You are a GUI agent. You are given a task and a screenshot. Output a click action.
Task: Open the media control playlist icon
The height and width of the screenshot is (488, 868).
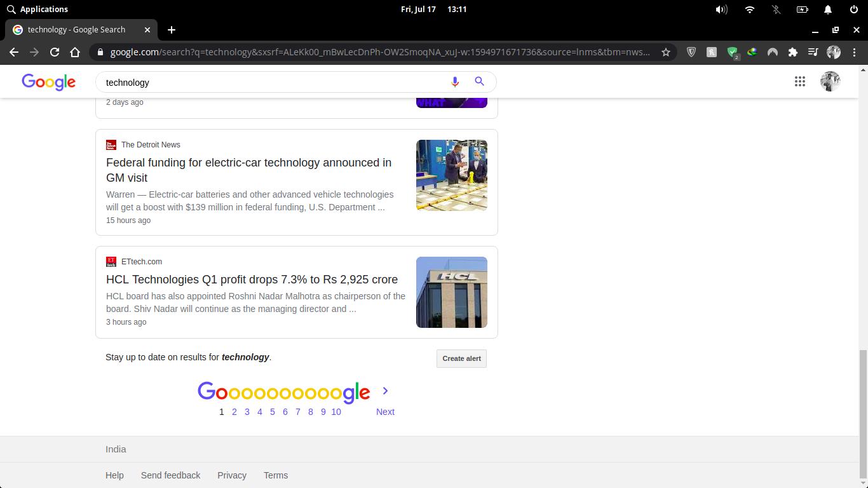(x=813, y=52)
